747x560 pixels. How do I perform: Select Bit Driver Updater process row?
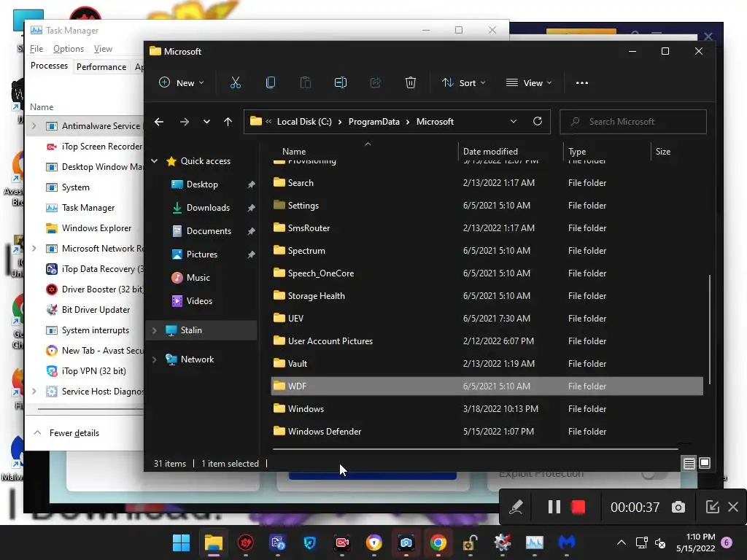[85, 309]
